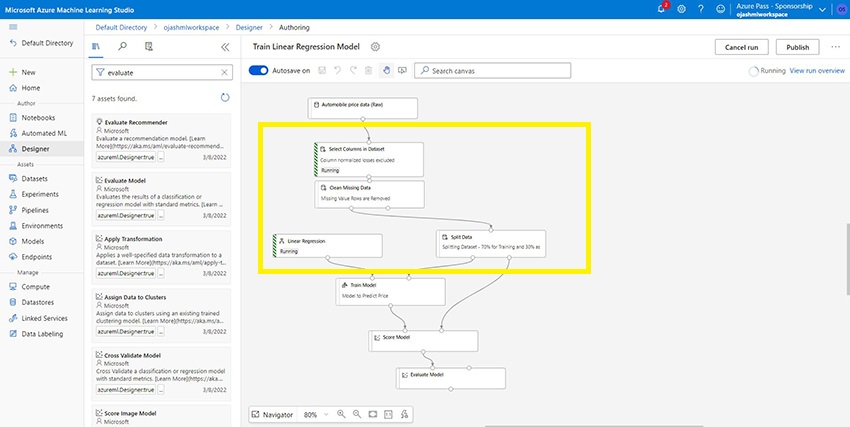Select the pan hand tool

click(386, 70)
